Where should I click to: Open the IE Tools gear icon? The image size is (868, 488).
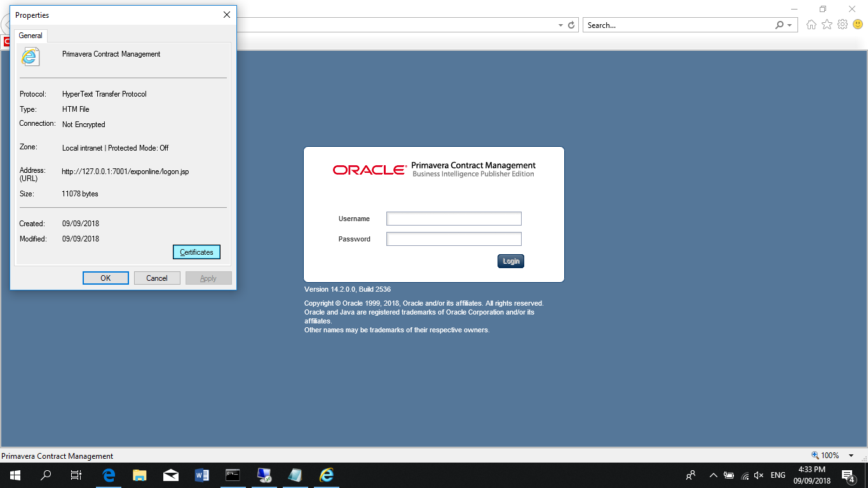pos(843,25)
